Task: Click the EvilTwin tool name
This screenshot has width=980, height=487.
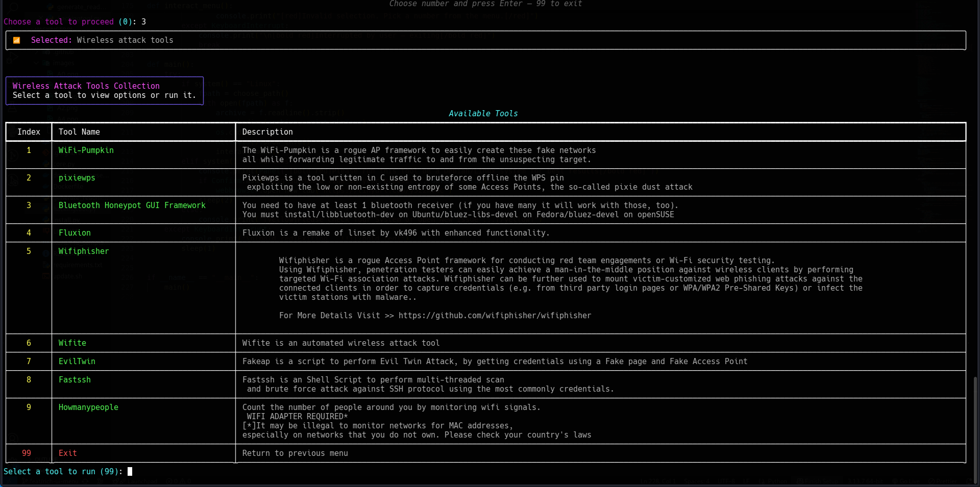Action: point(77,362)
